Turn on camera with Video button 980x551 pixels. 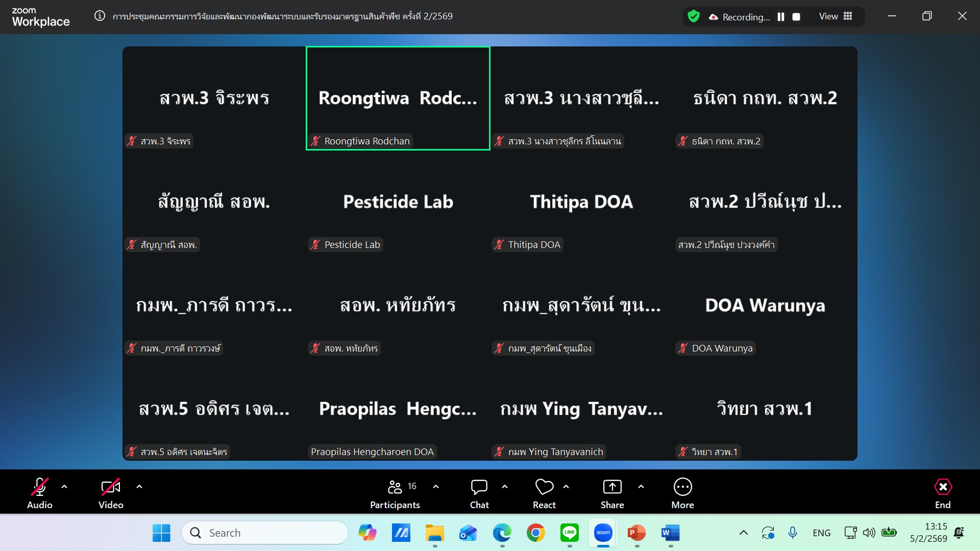111,488
